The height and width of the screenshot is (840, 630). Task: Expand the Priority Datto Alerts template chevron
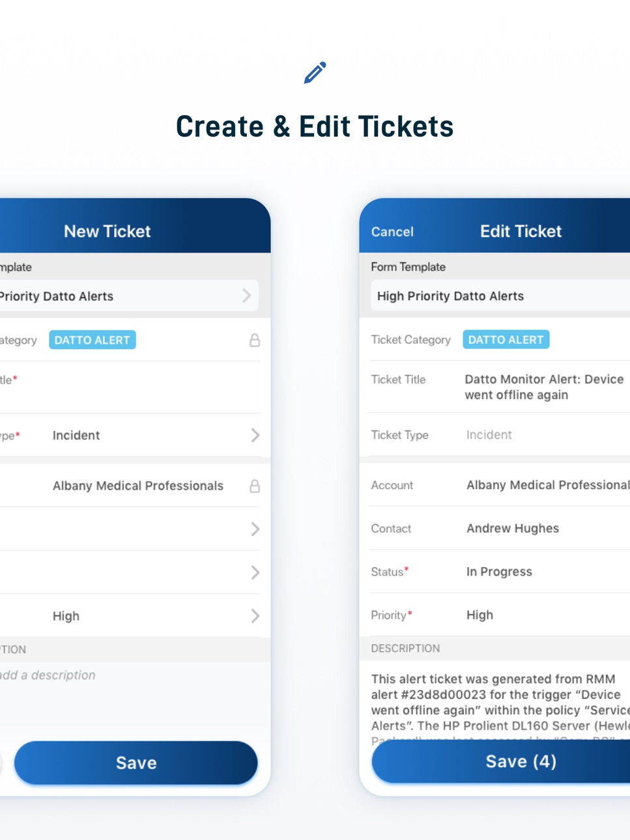(x=247, y=296)
